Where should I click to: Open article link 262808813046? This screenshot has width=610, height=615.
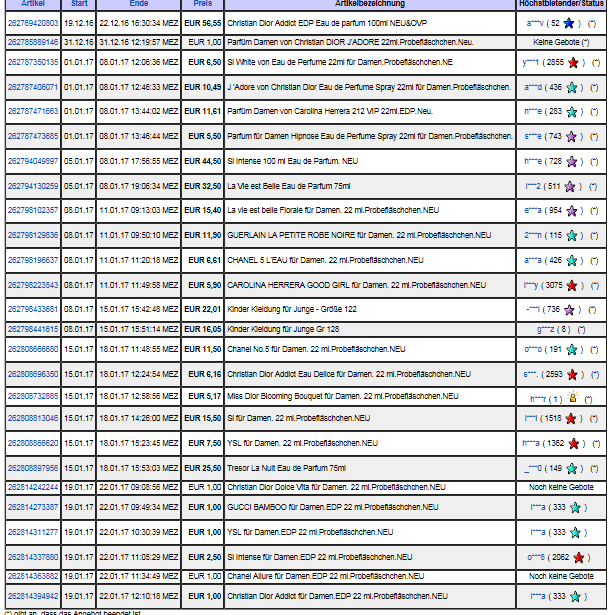[x=33, y=418]
